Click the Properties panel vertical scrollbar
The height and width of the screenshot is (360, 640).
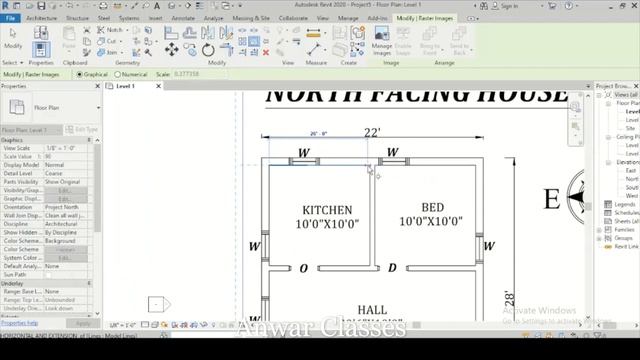point(97,188)
